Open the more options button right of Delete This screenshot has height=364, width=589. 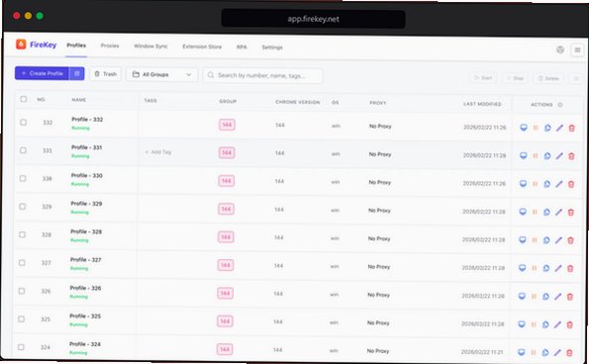coord(576,78)
